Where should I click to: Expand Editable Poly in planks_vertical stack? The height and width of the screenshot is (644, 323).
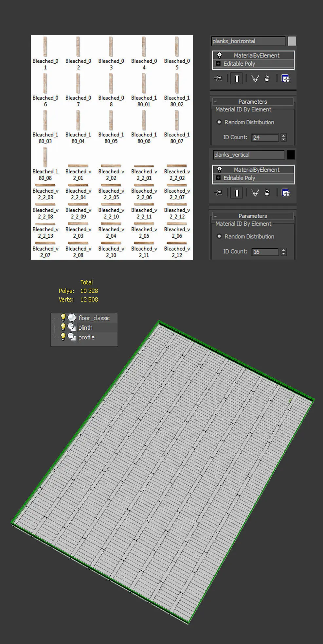click(x=218, y=178)
